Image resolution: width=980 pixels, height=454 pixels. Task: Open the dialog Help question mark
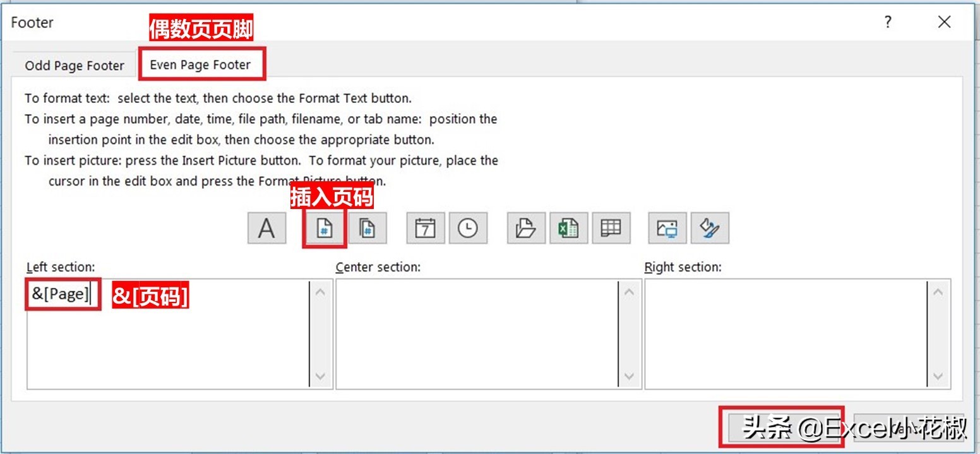click(x=888, y=22)
